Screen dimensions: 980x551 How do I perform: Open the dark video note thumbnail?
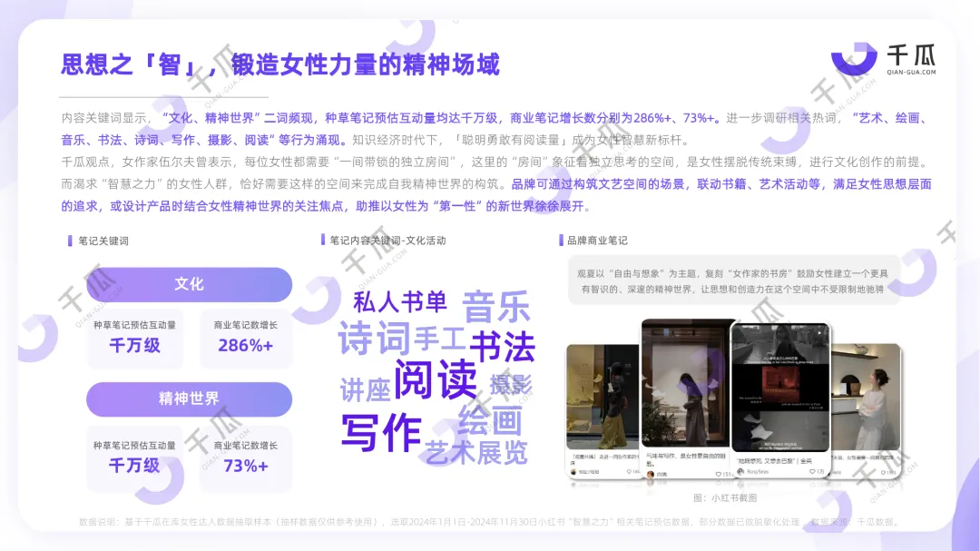point(780,400)
